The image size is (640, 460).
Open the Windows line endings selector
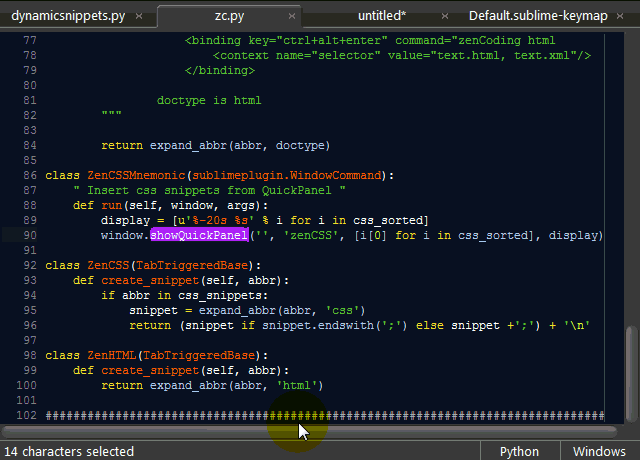600,451
